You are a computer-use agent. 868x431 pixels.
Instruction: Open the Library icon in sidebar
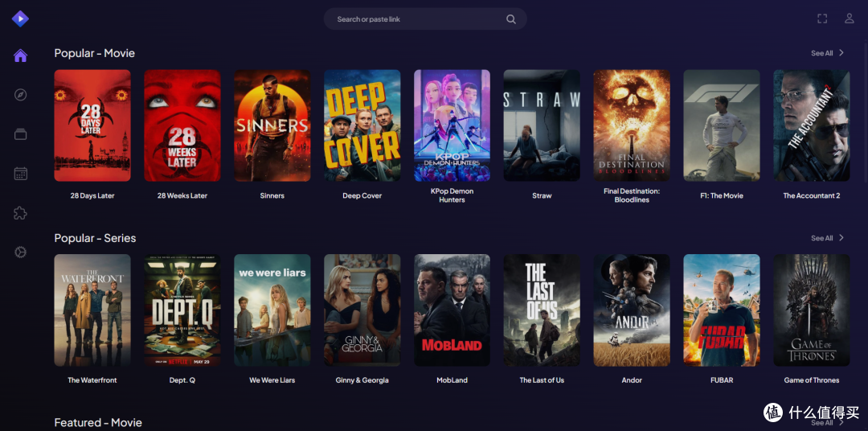(x=20, y=134)
